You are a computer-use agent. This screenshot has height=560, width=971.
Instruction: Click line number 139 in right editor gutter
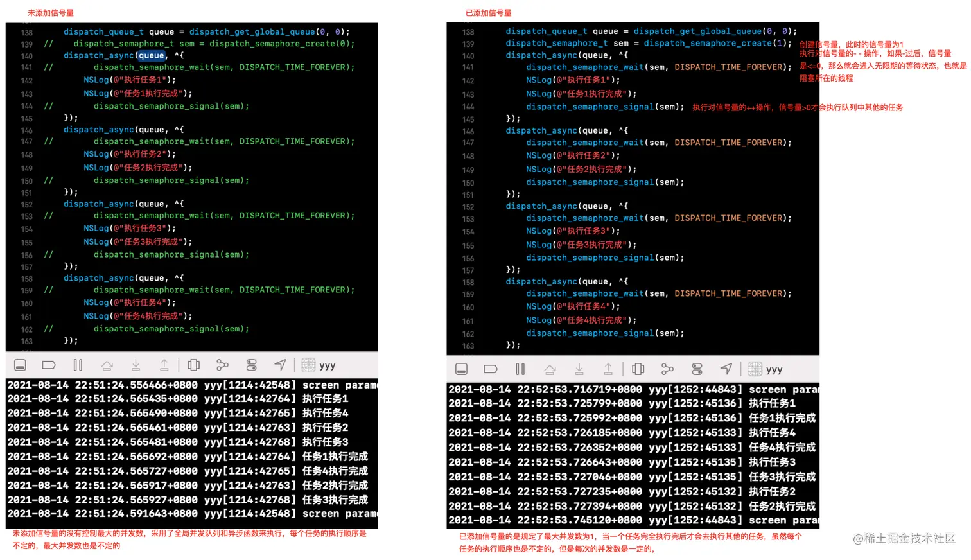click(x=468, y=44)
